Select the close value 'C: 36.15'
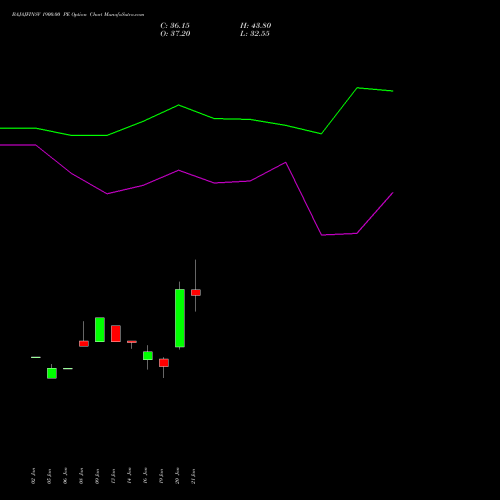 [x=175, y=26]
